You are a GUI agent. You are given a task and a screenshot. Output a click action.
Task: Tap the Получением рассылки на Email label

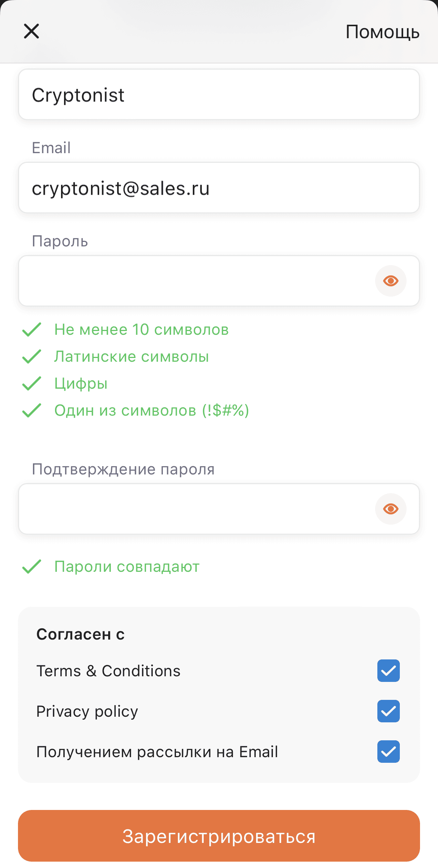click(157, 752)
